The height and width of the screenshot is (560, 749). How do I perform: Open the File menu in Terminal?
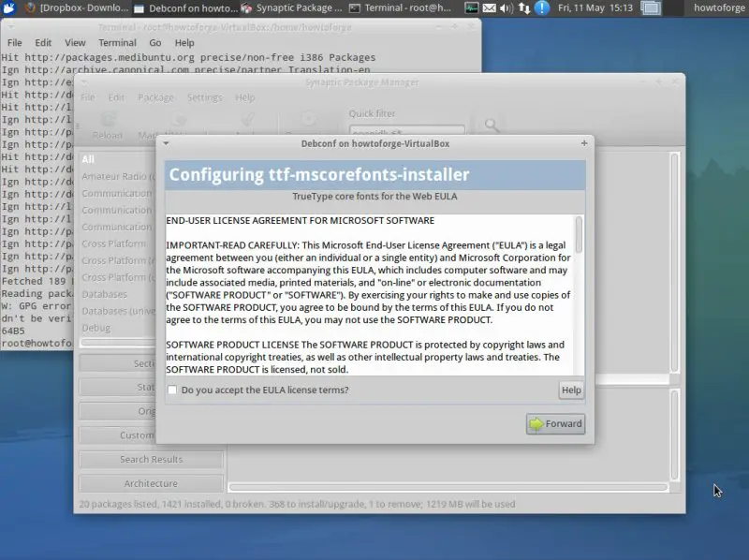coord(14,42)
